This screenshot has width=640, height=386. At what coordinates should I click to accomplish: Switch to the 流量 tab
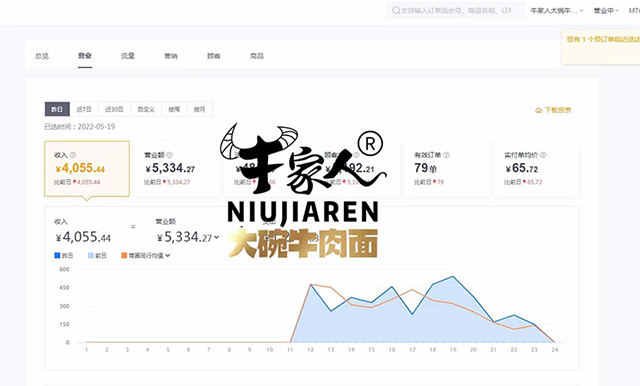(128, 56)
